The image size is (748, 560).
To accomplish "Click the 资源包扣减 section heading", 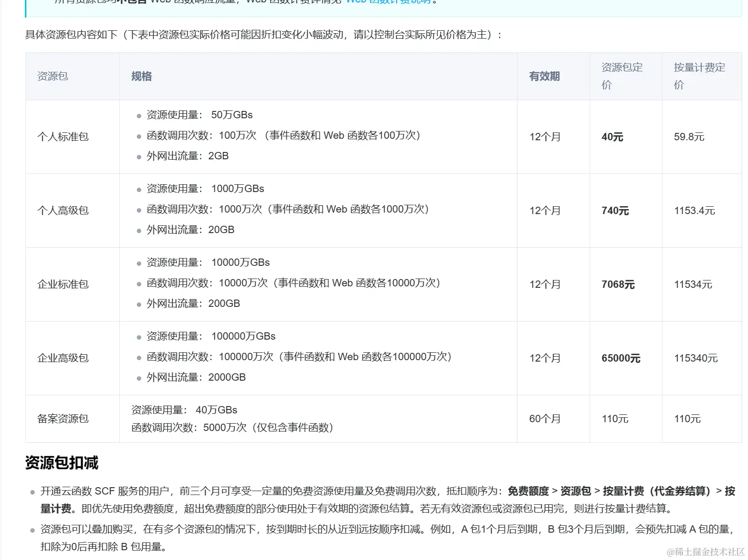I will (x=62, y=463).
